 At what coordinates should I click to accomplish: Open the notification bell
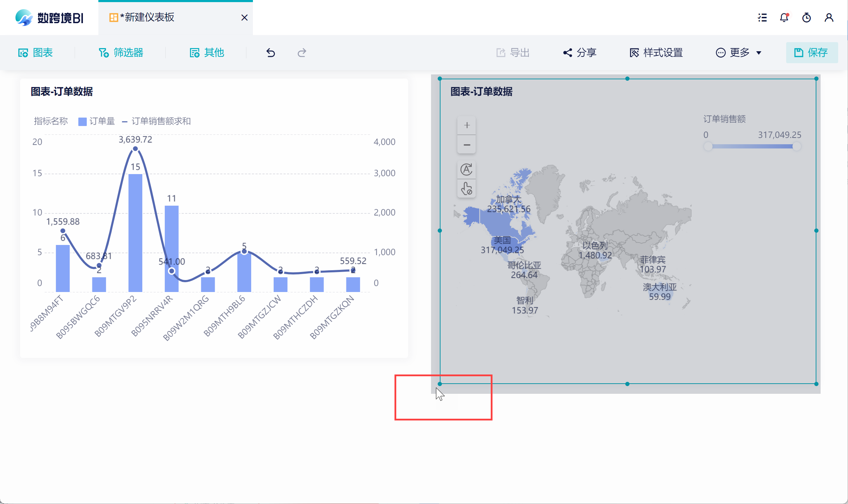click(x=784, y=18)
